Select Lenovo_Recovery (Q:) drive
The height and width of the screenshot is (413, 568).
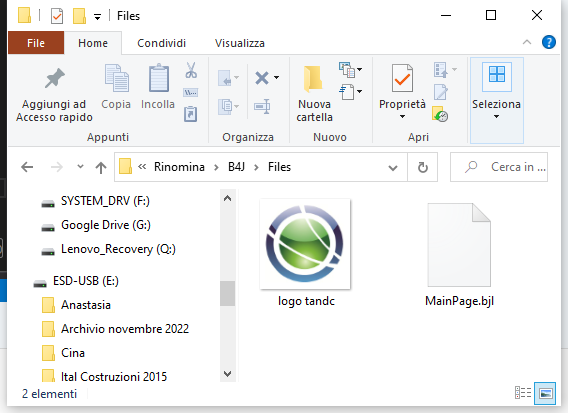[x=118, y=249]
